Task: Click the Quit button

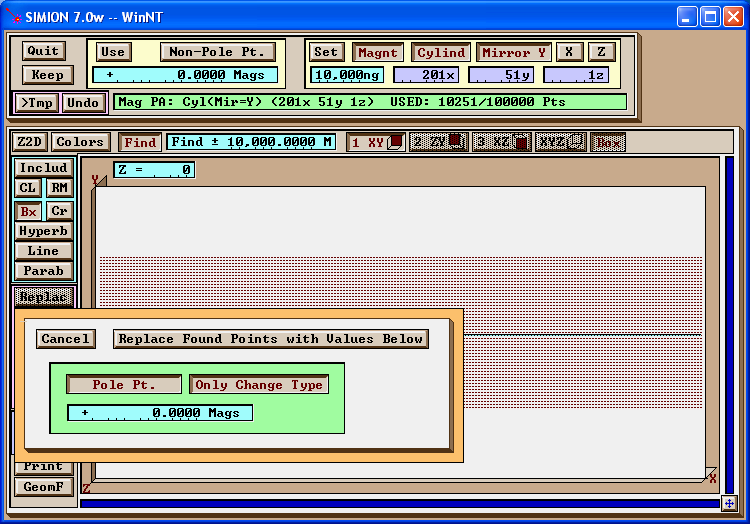Action: tap(43, 51)
